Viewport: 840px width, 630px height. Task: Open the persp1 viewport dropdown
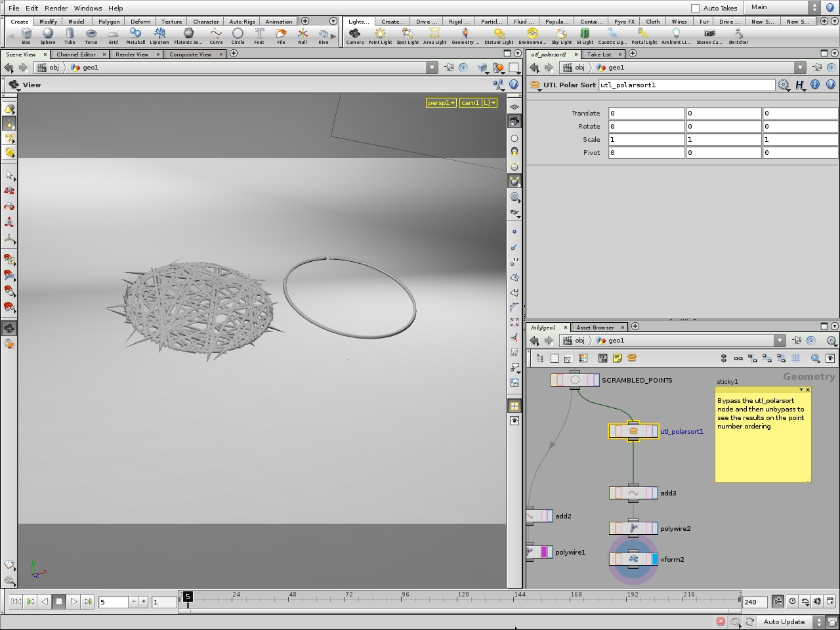[x=441, y=102]
